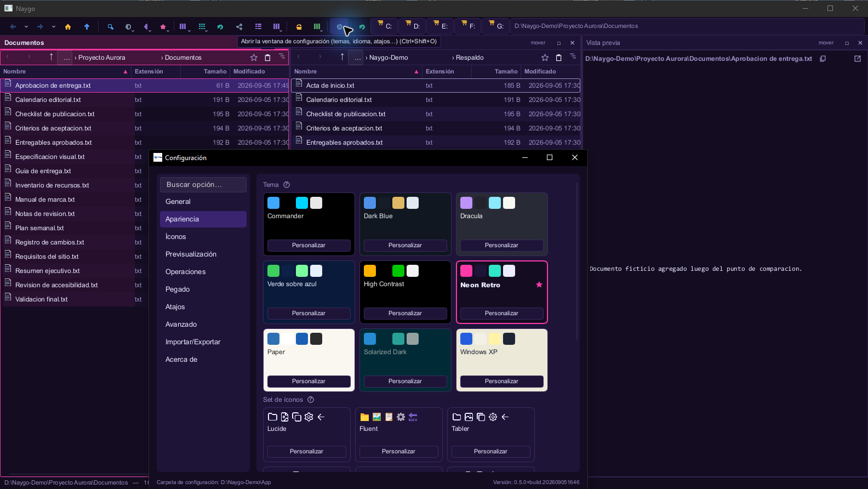Screen dimensions: 868x489
Task: Sort Documentos panel by Nombre column
Action: click(x=66, y=71)
